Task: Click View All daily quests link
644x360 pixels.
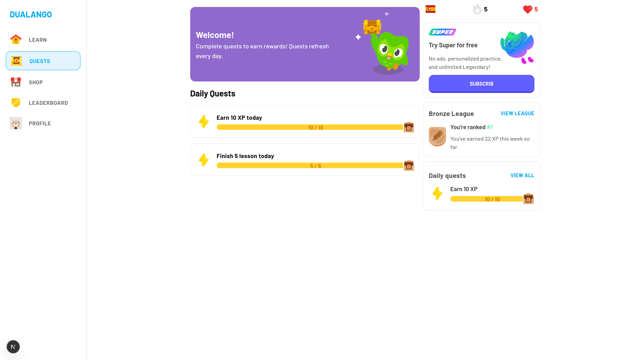Action: click(522, 175)
